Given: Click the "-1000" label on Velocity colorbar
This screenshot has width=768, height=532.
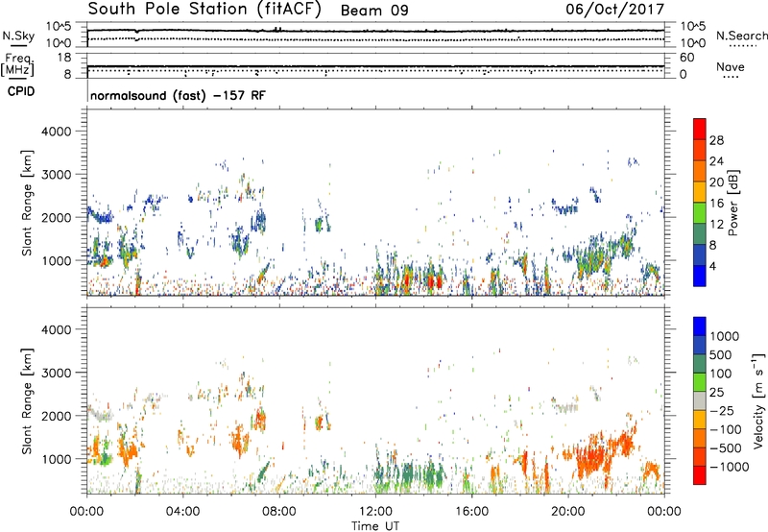Looking at the screenshot, I should point(729,467).
